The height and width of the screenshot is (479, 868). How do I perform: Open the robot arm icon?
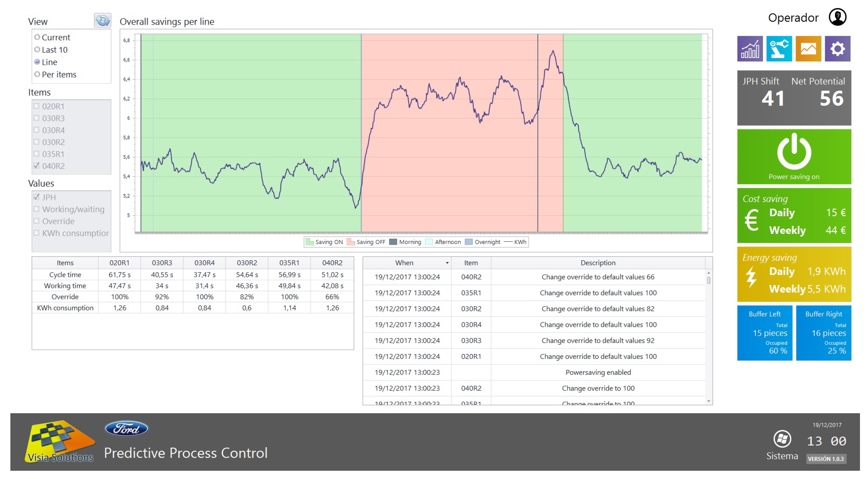779,49
